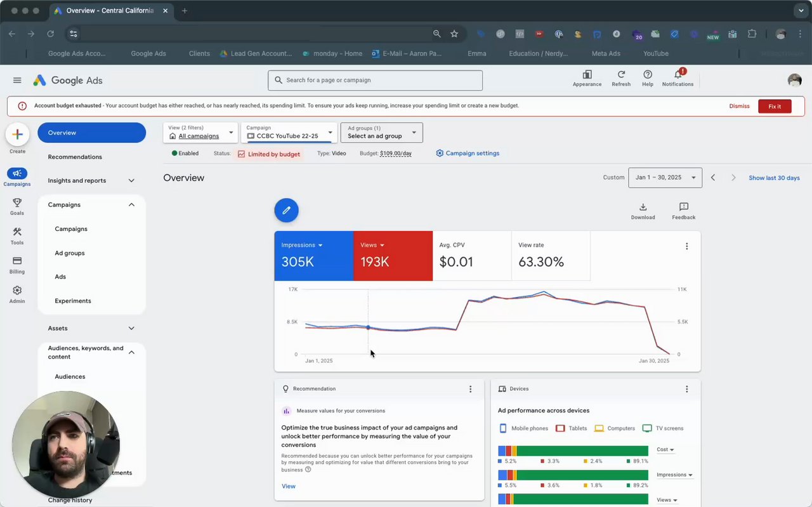This screenshot has width=812, height=507.
Task: Open the Notifications bell icon
Action: click(x=678, y=76)
